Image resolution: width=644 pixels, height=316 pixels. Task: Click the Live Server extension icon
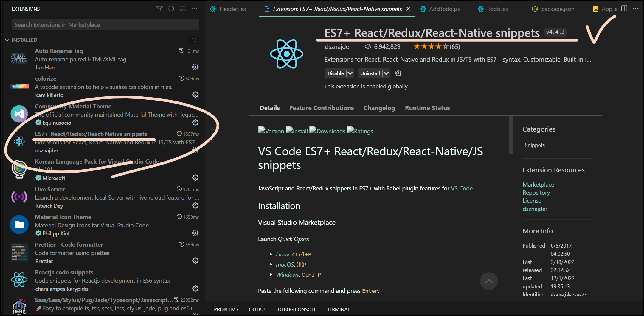(x=19, y=197)
